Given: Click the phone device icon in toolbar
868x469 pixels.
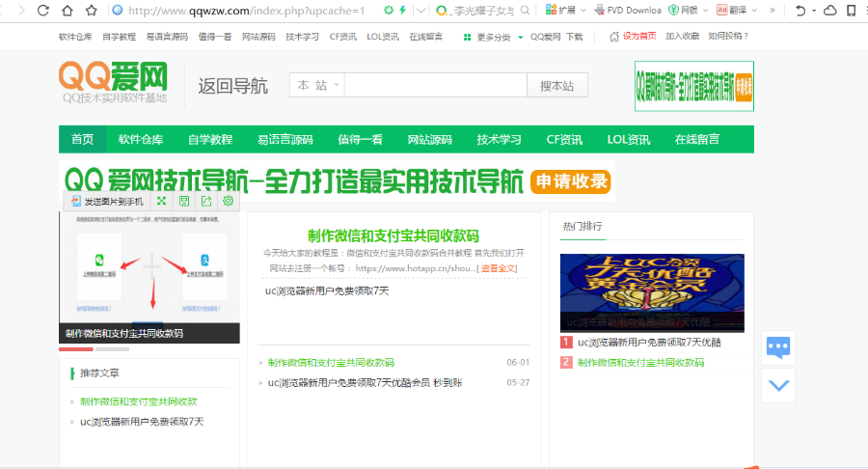Looking at the screenshot, I should coord(852,10).
